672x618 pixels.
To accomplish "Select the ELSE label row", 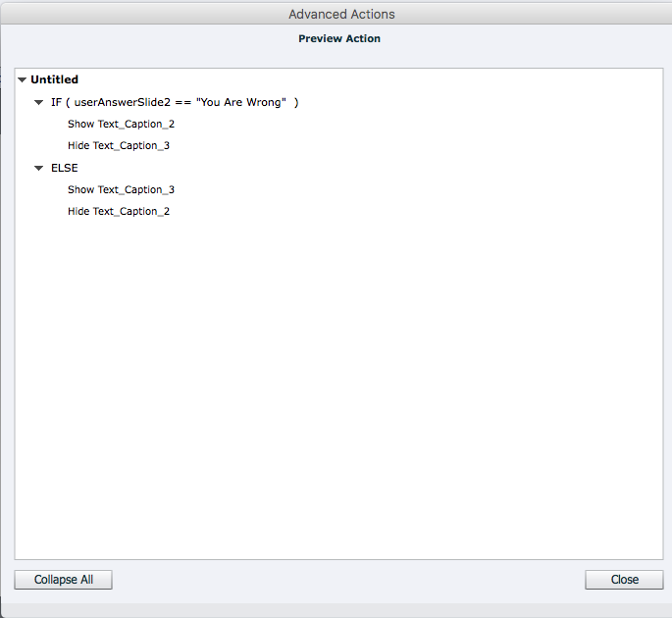I will click(65, 168).
